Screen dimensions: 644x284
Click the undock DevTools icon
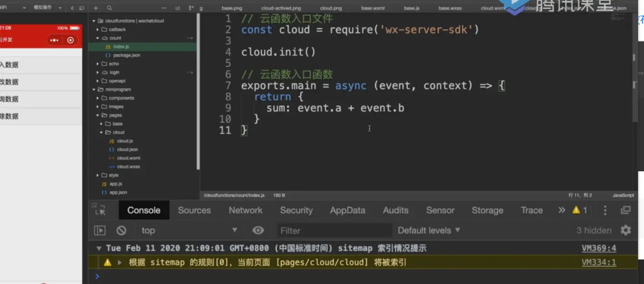point(626,210)
